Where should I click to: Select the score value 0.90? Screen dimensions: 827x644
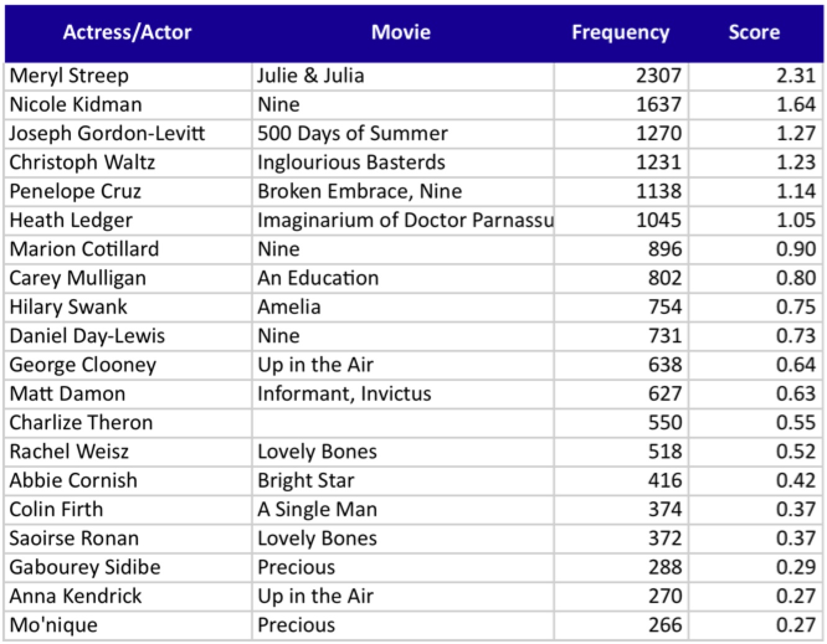(x=795, y=249)
